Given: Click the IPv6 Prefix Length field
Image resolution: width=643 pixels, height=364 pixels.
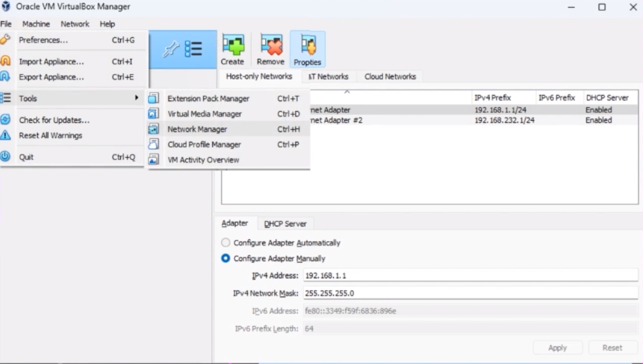Looking at the screenshot, I should (x=471, y=329).
